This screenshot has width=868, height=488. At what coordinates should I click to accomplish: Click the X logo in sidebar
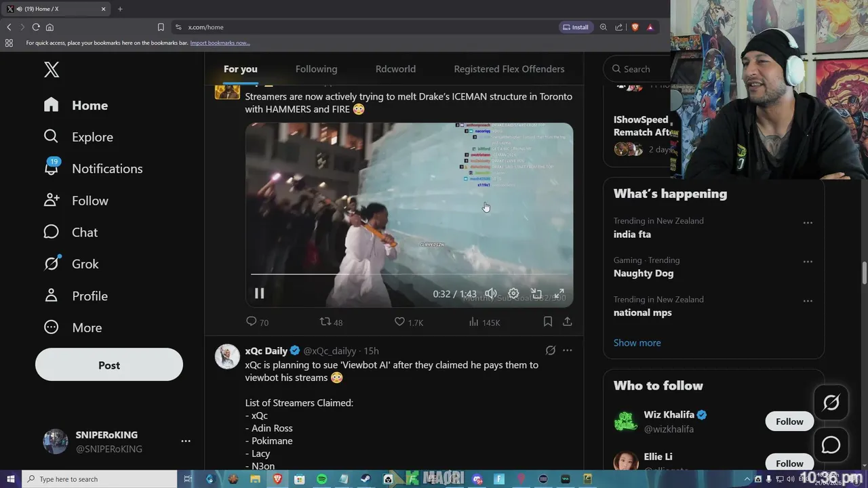coord(52,69)
